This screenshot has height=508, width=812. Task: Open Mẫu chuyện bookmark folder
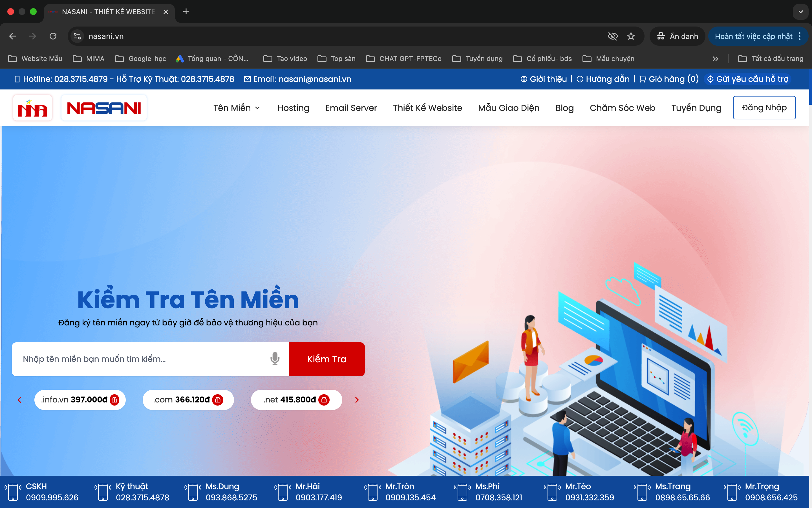pos(609,58)
